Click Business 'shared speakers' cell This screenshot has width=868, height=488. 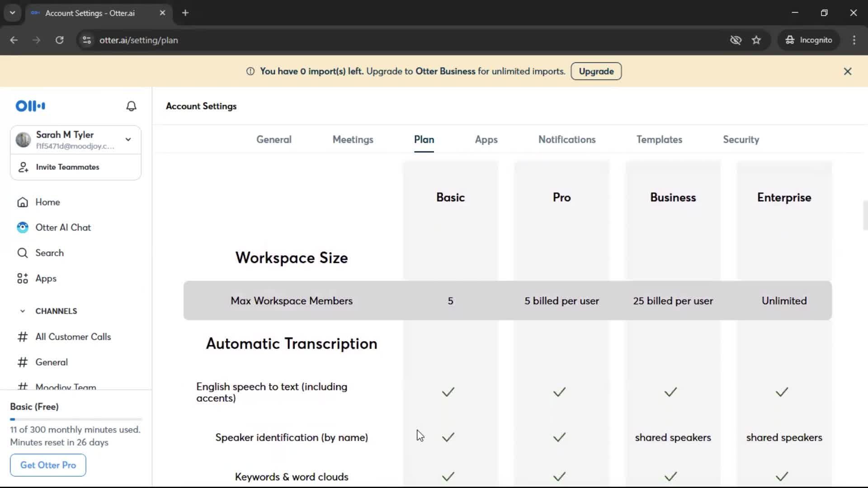pyautogui.click(x=673, y=437)
